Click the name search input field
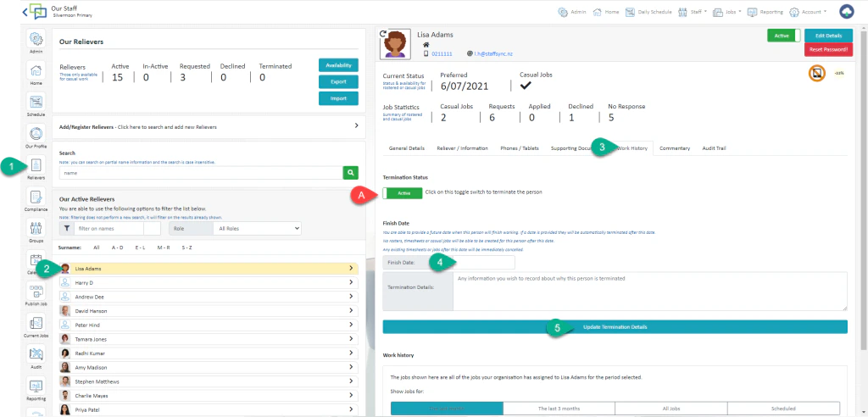Screen dimensions: 868x417 click(x=201, y=173)
